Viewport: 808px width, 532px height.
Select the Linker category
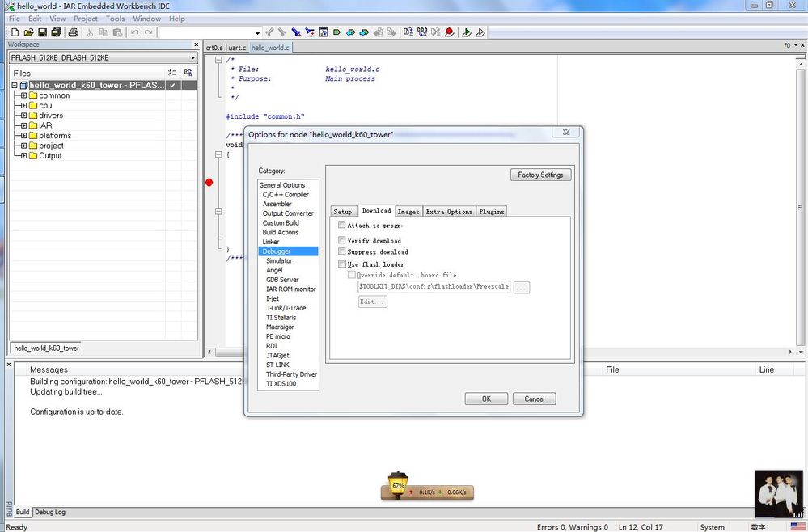[x=271, y=242]
